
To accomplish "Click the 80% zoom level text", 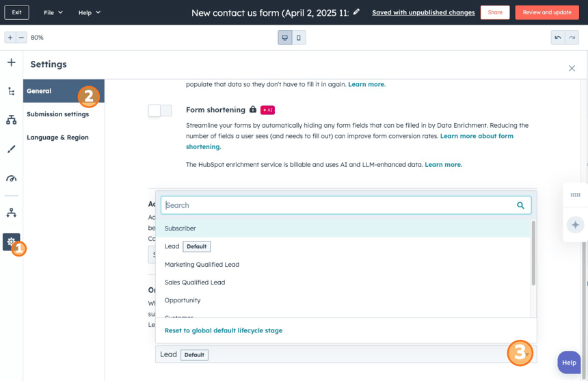I will pyautogui.click(x=37, y=38).
